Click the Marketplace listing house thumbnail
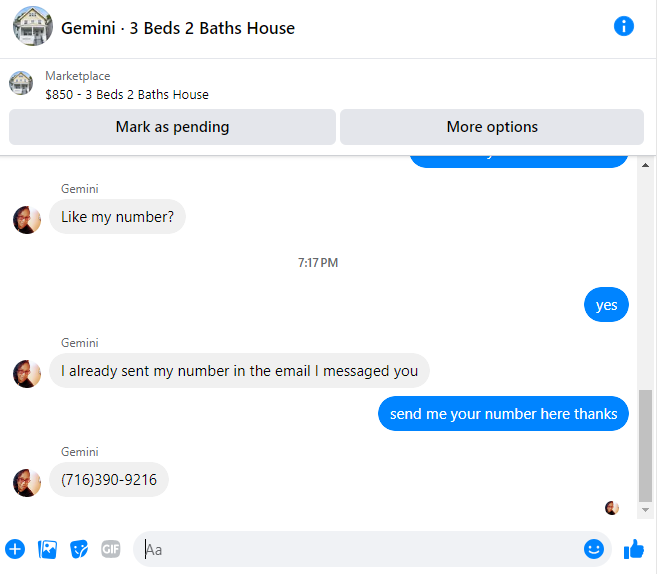This screenshot has width=657, height=574. coord(21,83)
